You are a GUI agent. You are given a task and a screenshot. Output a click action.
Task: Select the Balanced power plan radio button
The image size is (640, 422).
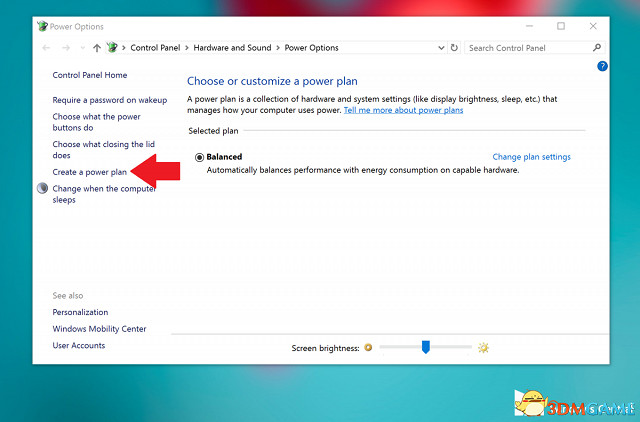pyautogui.click(x=200, y=157)
